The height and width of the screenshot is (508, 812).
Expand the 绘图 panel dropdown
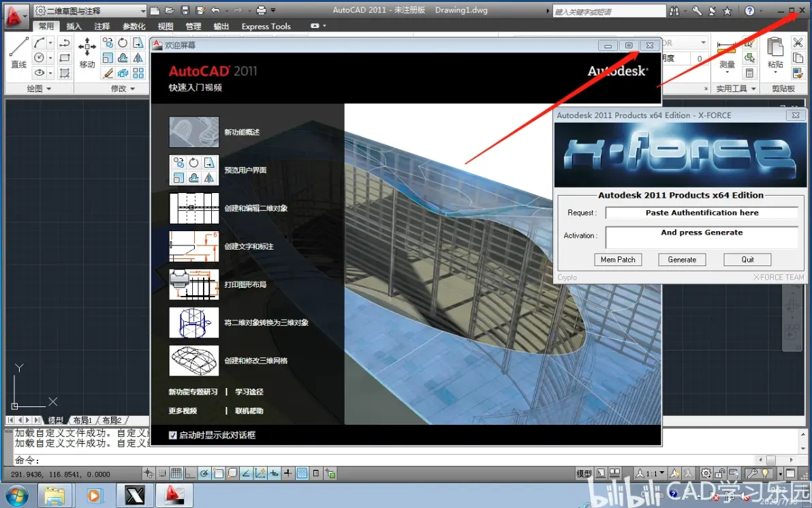point(39,89)
